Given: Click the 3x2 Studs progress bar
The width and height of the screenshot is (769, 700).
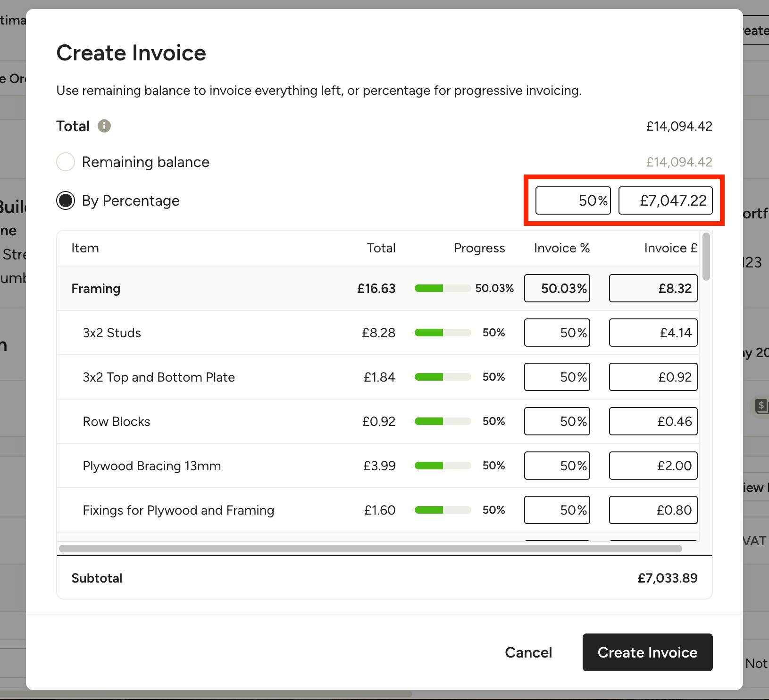Looking at the screenshot, I should tap(443, 333).
